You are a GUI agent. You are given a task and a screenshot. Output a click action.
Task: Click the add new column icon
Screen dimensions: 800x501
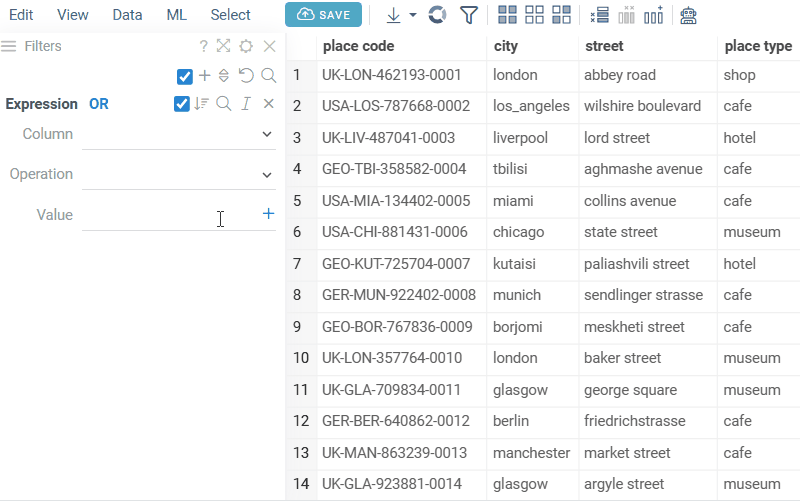click(654, 15)
